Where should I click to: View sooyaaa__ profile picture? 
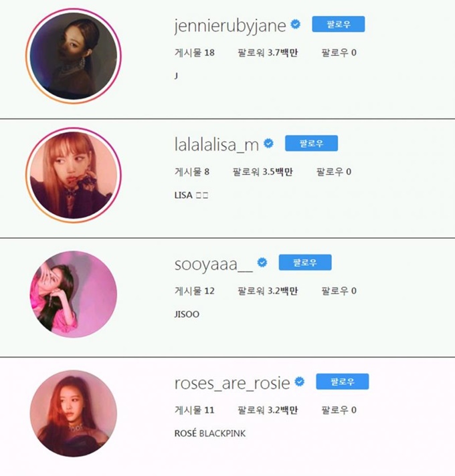[73, 294]
